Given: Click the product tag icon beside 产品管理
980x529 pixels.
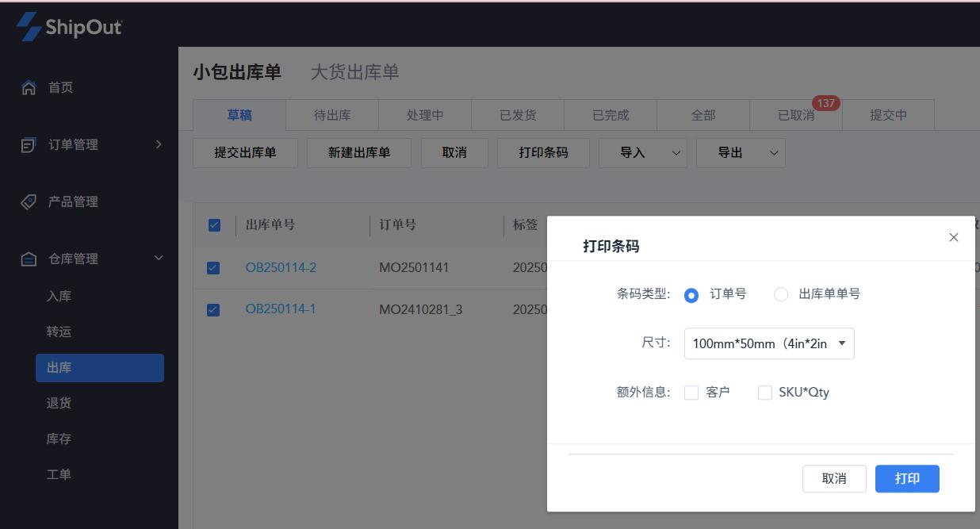Looking at the screenshot, I should [29, 202].
